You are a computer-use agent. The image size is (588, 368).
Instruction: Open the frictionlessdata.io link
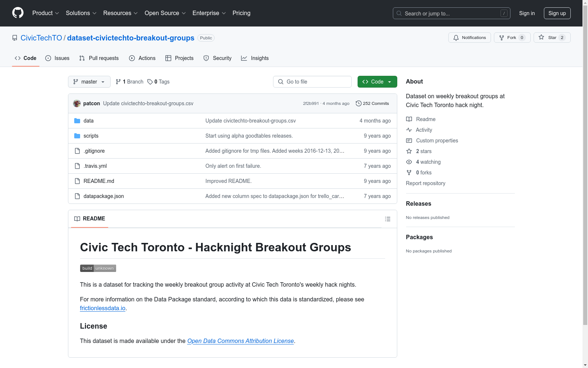(x=103, y=308)
